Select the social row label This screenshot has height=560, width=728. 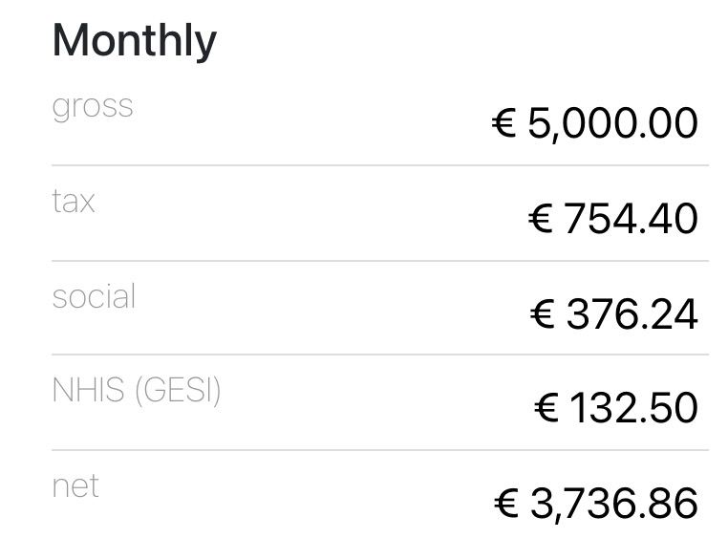click(94, 296)
